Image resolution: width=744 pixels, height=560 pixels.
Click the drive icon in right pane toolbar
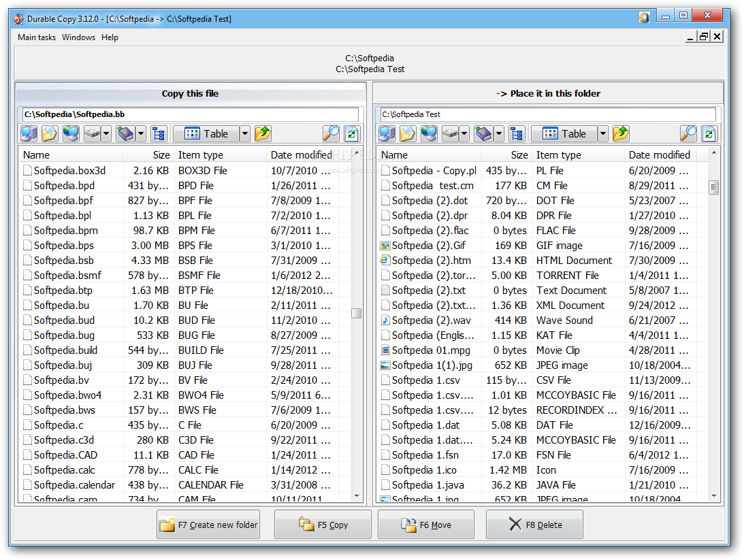(x=451, y=134)
